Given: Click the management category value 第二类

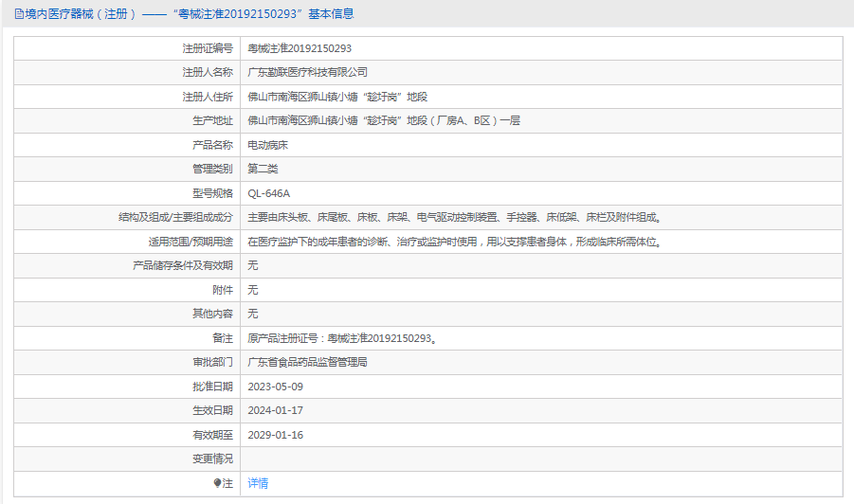Looking at the screenshot, I should point(263,169).
